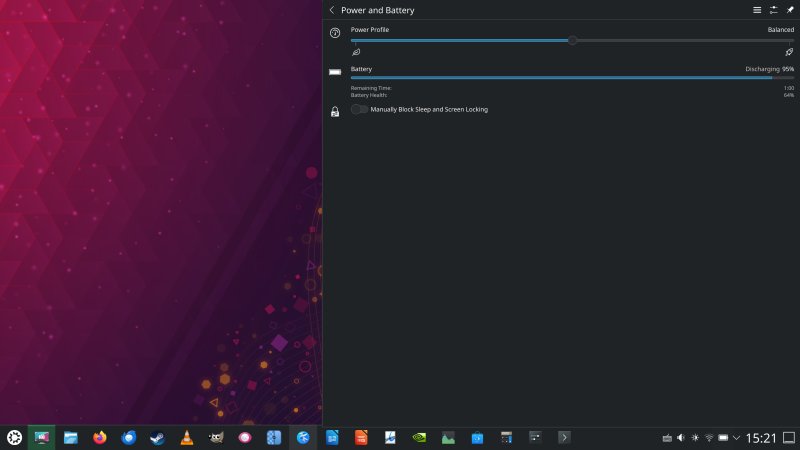The width and height of the screenshot is (800, 450).
Task: Launch VLC media player from taskbar
Action: (x=187, y=437)
